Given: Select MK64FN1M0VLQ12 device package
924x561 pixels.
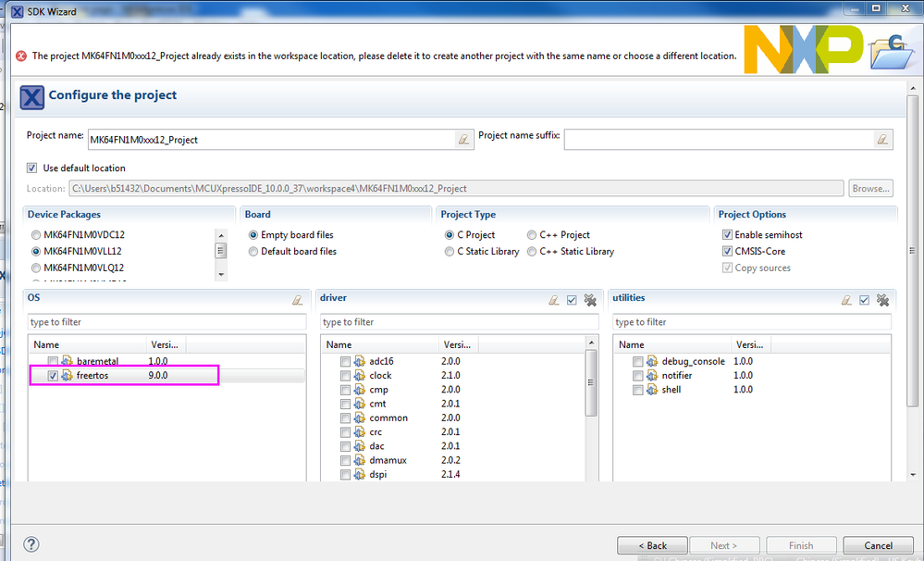Looking at the screenshot, I should click(x=36, y=268).
